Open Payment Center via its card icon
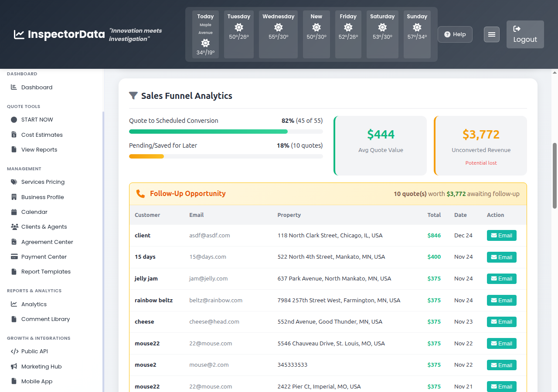558x392 pixels. tap(14, 257)
